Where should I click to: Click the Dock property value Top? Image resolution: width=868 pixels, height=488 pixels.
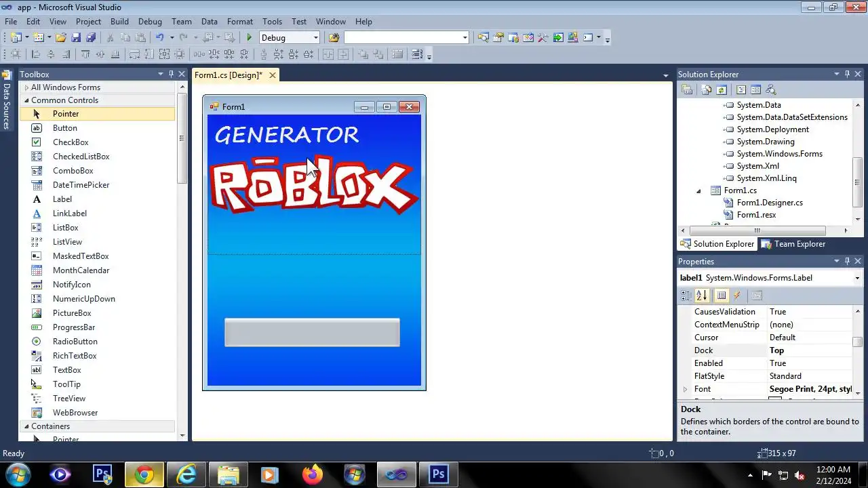coord(810,350)
